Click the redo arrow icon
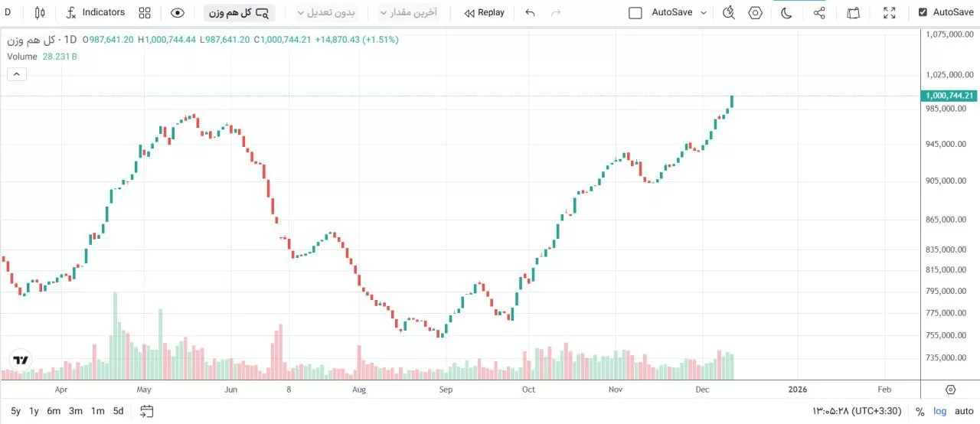 click(x=556, y=12)
